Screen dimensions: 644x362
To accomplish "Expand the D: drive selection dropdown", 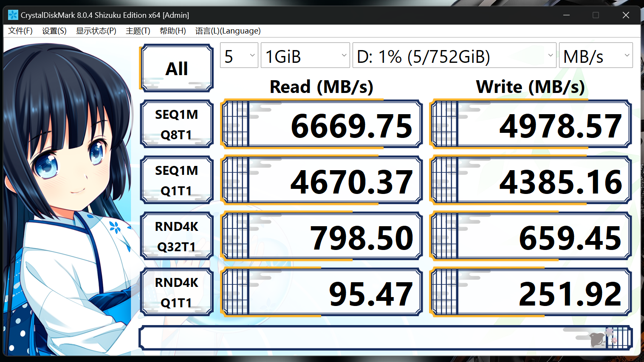I will (x=455, y=55).
